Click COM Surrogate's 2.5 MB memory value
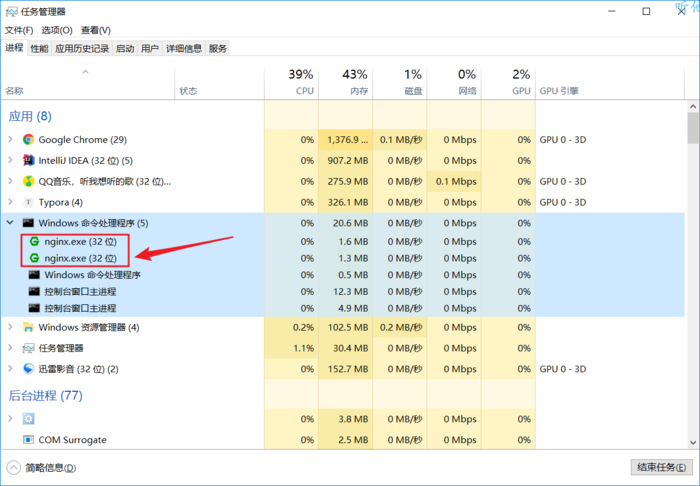 coord(353,440)
